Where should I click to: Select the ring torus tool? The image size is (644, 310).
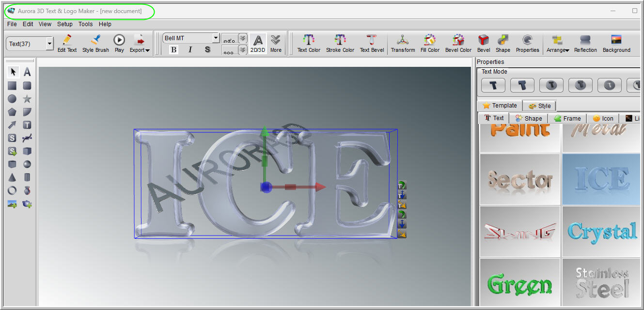coord(13,190)
